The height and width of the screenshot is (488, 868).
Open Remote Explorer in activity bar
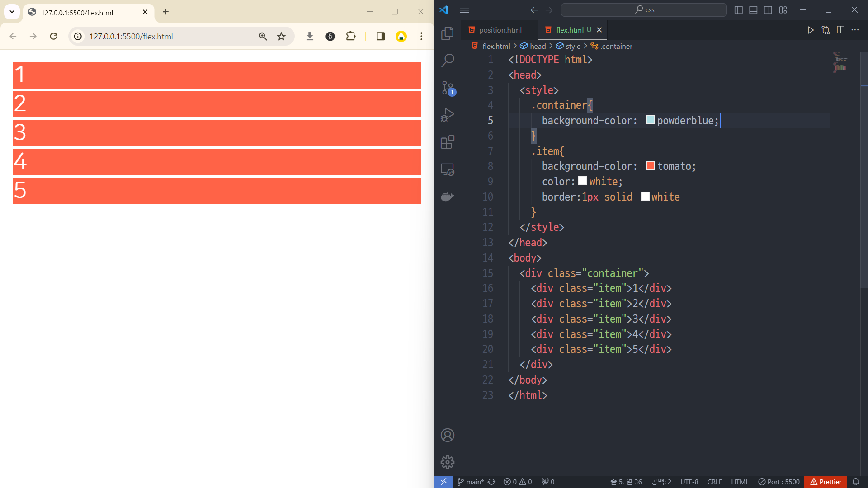447,169
